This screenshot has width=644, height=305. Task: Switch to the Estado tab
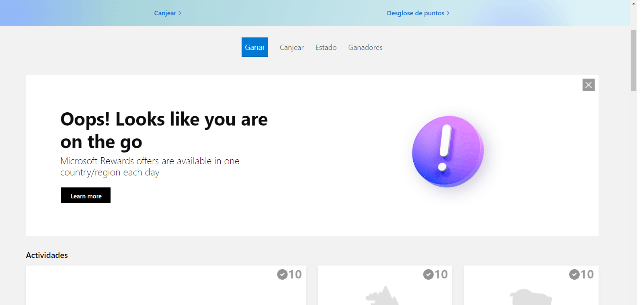pyautogui.click(x=326, y=47)
